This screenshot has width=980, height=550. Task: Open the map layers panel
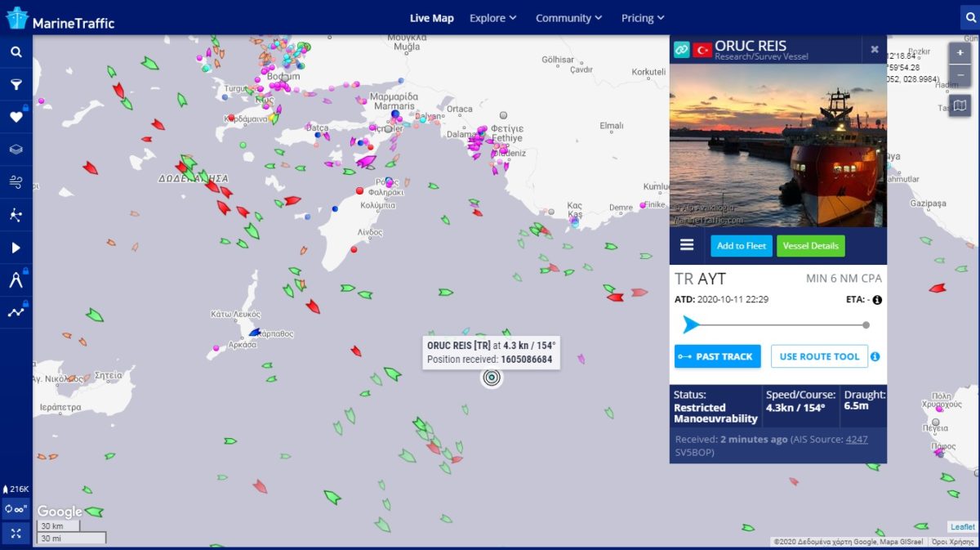point(16,150)
